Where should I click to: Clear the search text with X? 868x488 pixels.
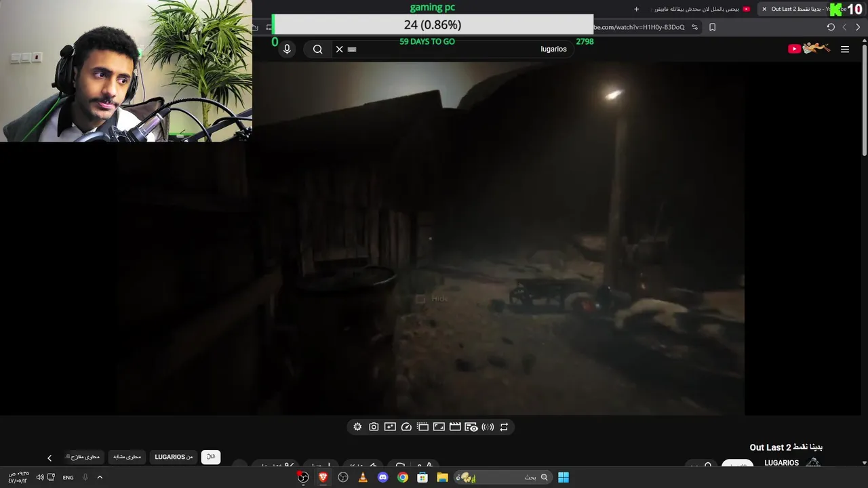click(x=340, y=49)
